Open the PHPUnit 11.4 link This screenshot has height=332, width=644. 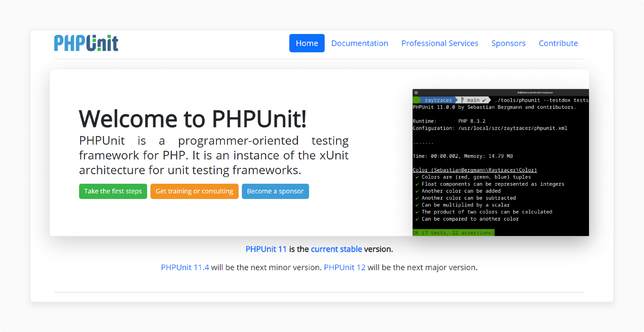coord(185,267)
